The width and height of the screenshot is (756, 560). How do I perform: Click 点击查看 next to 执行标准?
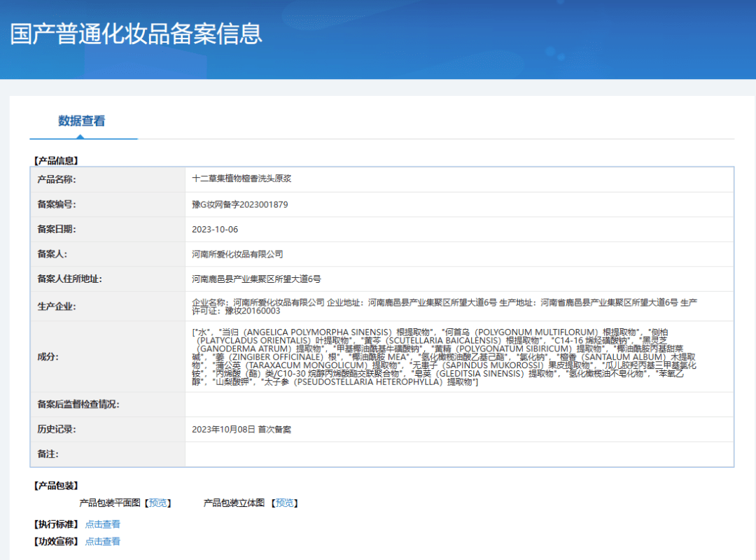[103, 524]
